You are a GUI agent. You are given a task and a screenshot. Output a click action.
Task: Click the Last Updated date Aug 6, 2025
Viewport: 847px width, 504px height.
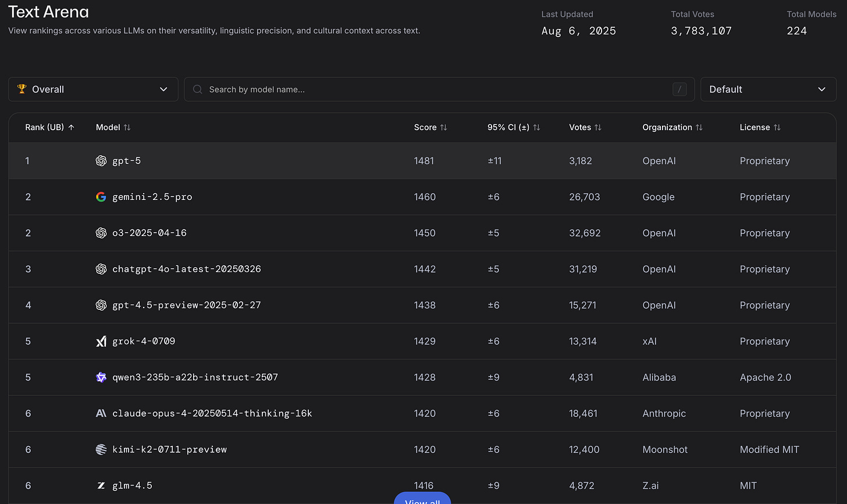tap(579, 31)
